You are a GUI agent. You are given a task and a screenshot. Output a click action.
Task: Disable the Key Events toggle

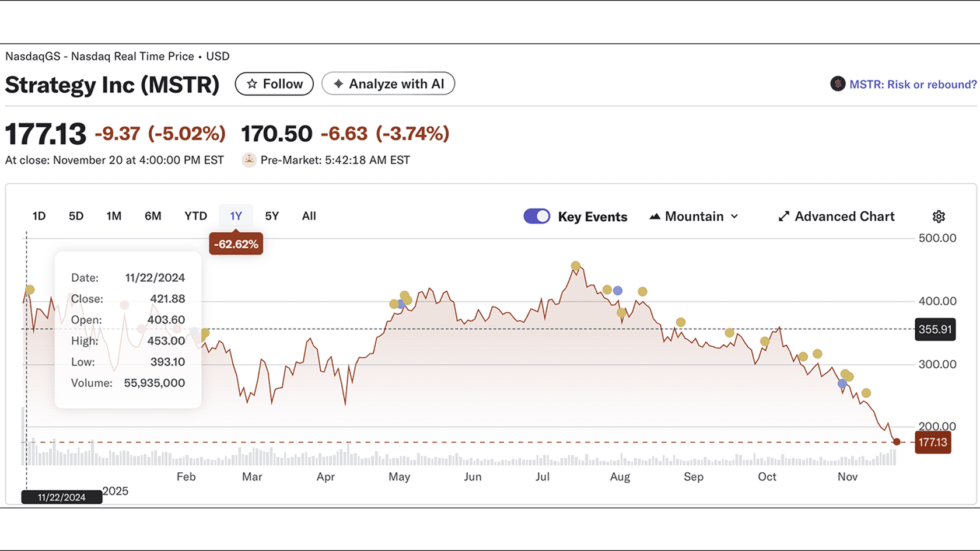536,216
